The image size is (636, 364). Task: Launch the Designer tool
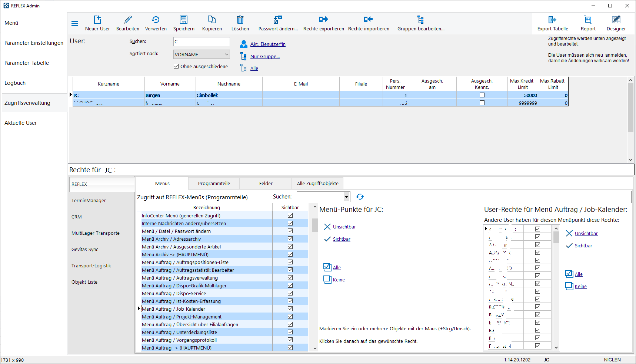click(616, 23)
